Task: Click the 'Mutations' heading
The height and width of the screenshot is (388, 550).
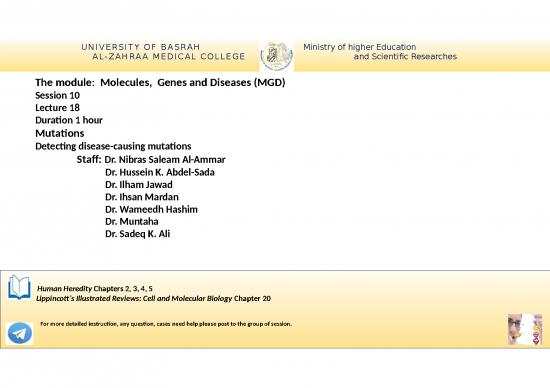Action: pos(60,133)
